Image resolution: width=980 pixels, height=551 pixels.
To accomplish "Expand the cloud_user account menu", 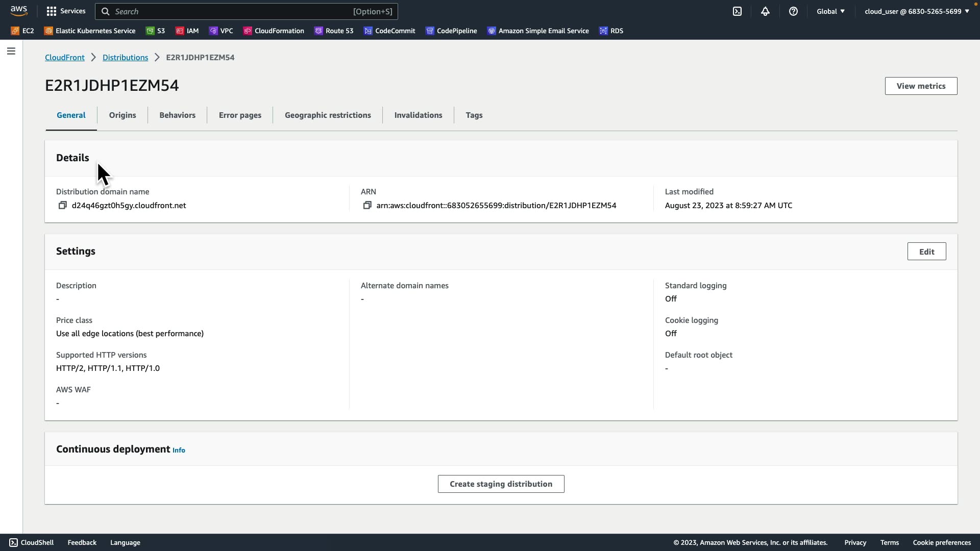I will coord(917,11).
